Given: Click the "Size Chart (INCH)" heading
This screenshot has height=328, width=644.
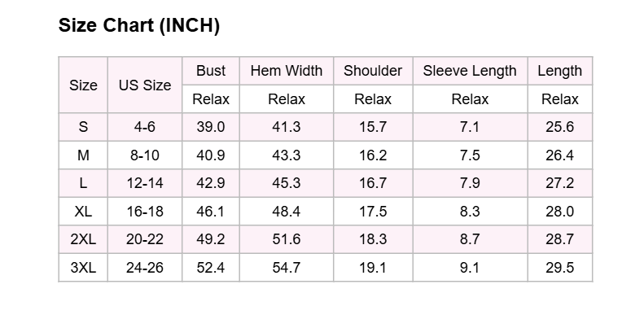Looking at the screenshot, I should (139, 26).
